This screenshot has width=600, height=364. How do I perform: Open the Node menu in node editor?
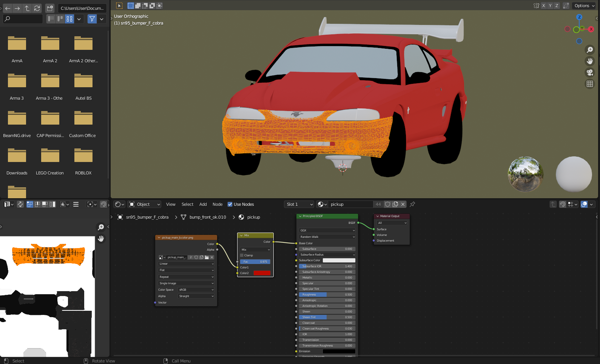coord(217,204)
